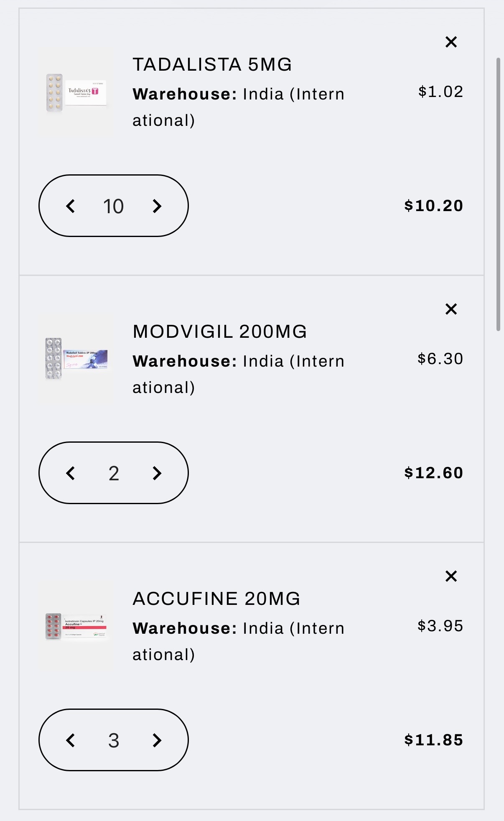The image size is (504, 821).
Task: Click the TADALISTA 5MG product title
Action: coord(212,65)
